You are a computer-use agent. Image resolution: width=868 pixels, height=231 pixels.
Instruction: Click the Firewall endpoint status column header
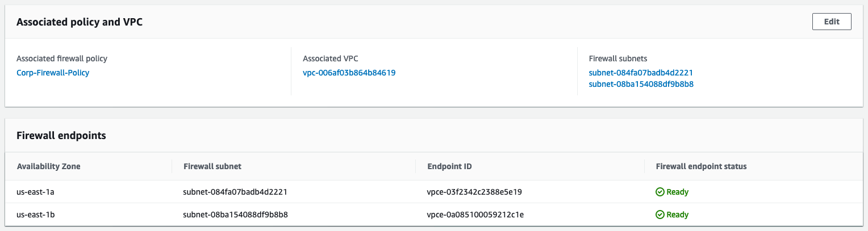pos(701,166)
